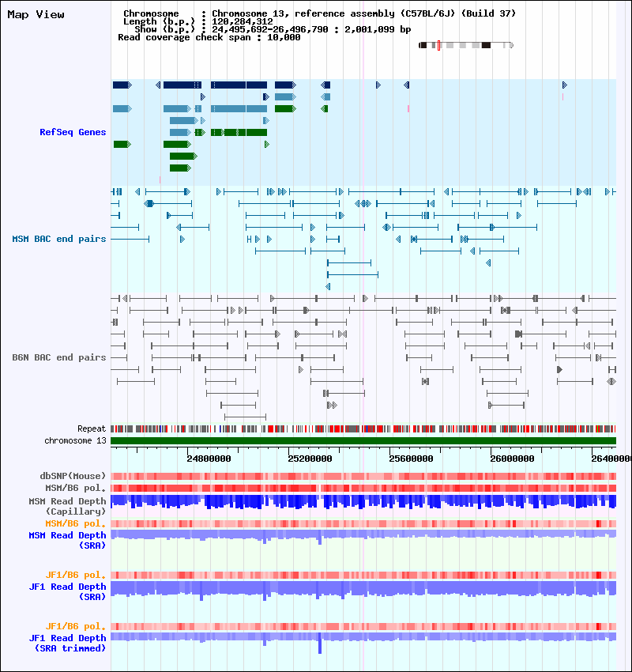Click JF1/B6 pol. label above JF1 Read Depth (SRA)
Image resolution: width=632 pixels, height=672 pixels.
click(75, 575)
